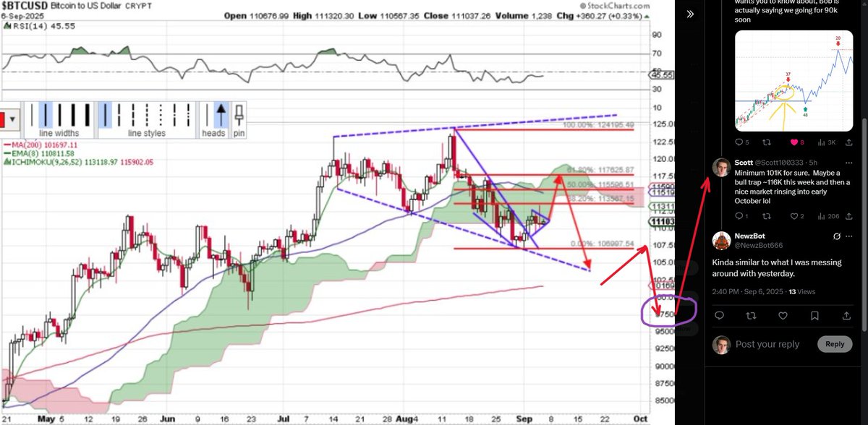The image size is (868, 425).
Task: Click the 100.00%: 124195.49 Fibonacci label
Action: click(597, 124)
